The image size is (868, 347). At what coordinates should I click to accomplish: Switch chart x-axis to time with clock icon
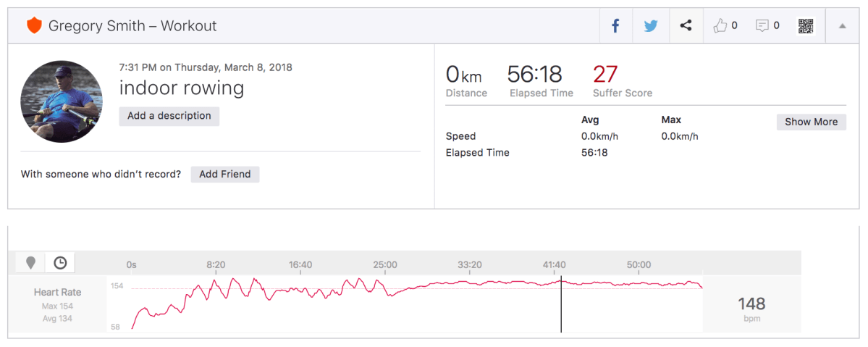60,262
